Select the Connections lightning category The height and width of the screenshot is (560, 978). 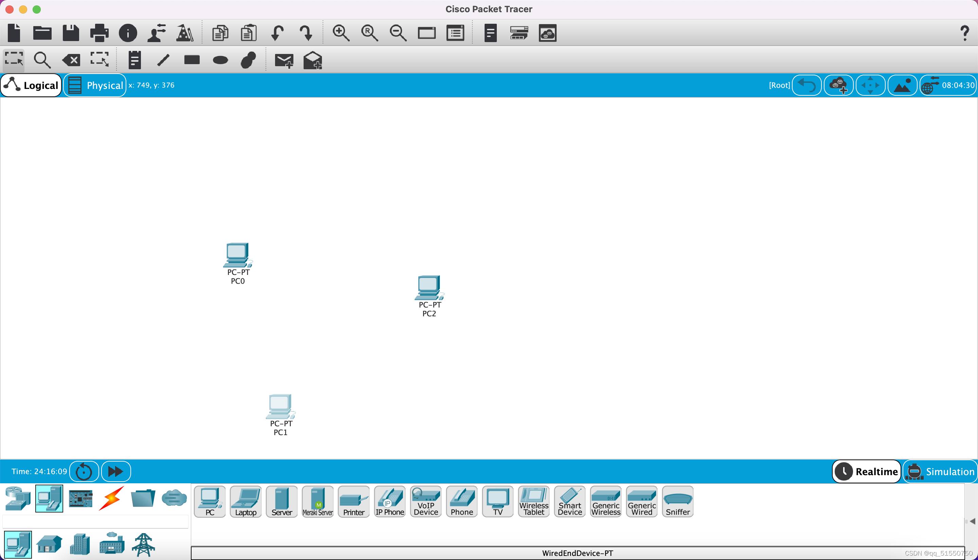112,499
